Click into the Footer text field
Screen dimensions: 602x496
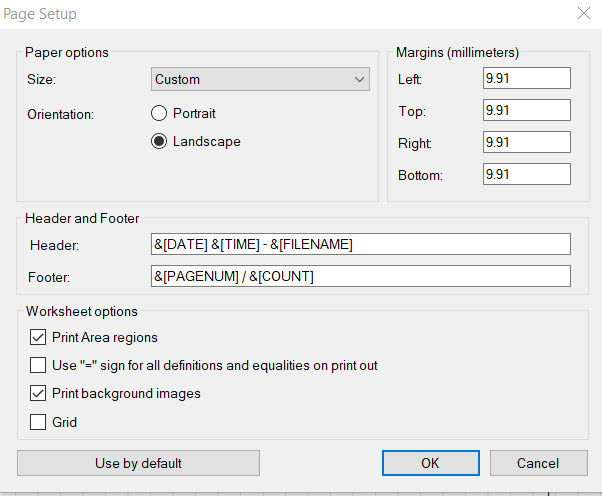tap(360, 276)
